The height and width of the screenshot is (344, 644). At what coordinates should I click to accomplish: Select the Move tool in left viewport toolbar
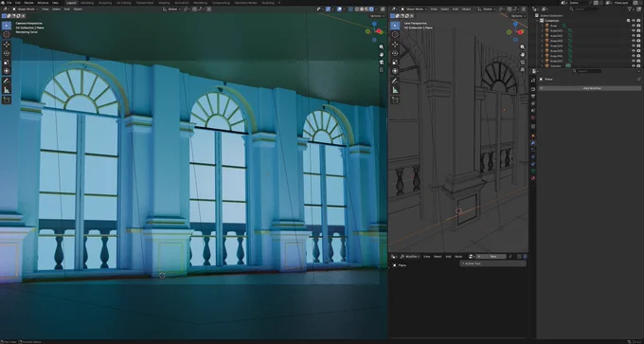pyautogui.click(x=7, y=45)
